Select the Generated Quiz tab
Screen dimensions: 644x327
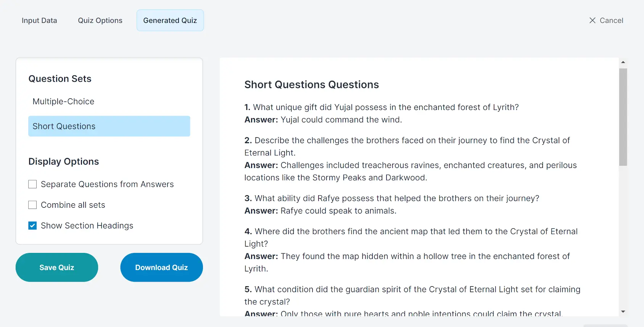170,20
